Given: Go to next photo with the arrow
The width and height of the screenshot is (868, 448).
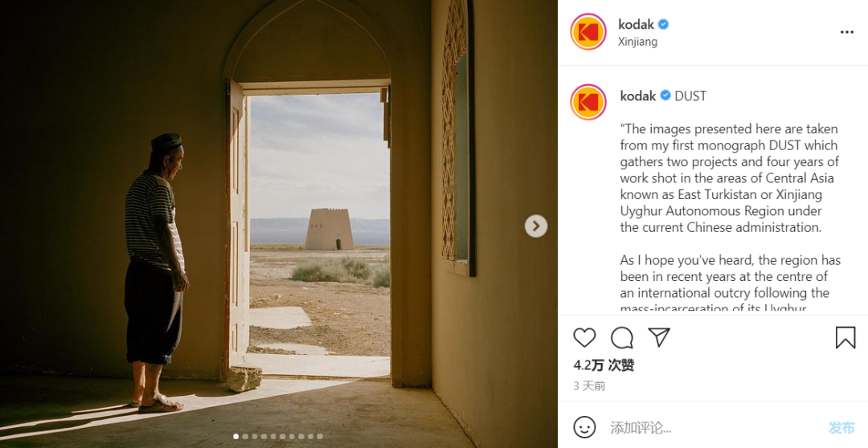Looking at the screenshot, I should coord(535,226).
